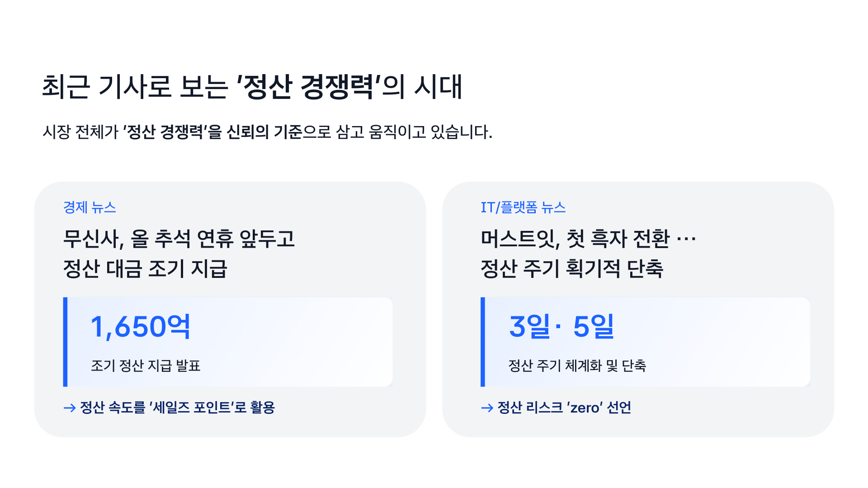Screen dimensions: 868x488
Task: Click the slide title '최근 기사로 보는'
Action: [x=135, y=86]
